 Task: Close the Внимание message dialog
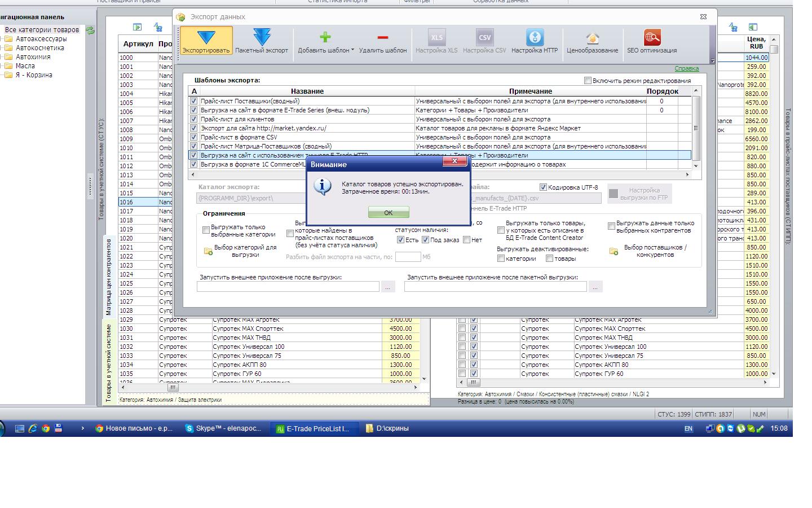pyautogui.click(x=454, y=161)
